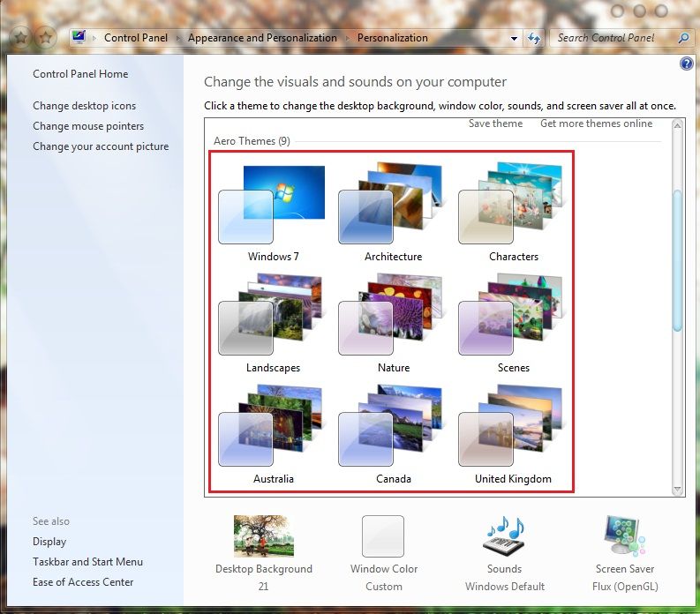This screenshot has height=614, width=700.
Task: Click the Window Color text label
Action: click(384, 569)
